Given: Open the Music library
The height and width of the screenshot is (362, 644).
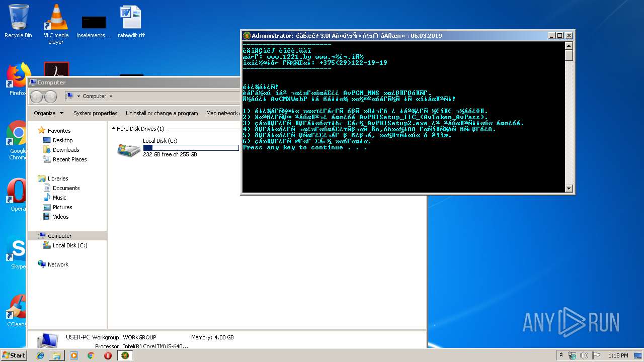Looking at the screenshot, I should (x=59, y=198).
